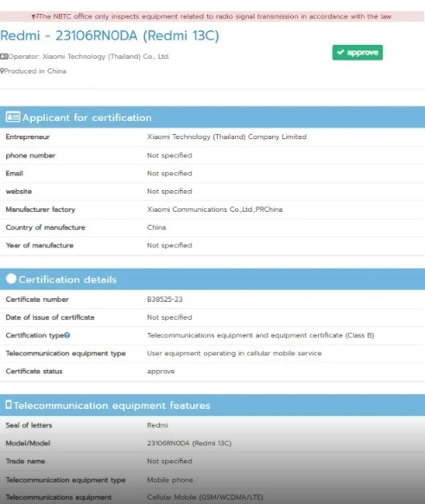The width and height of the screenshot is (425, 504).
Task: Select certificate number B38525-23
Action: [x=165, y=299]
